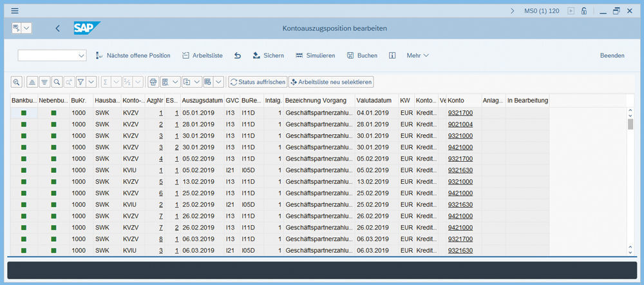Click the Beenden button
Screen dimensions: 644x285
click(x=612, y=55)
